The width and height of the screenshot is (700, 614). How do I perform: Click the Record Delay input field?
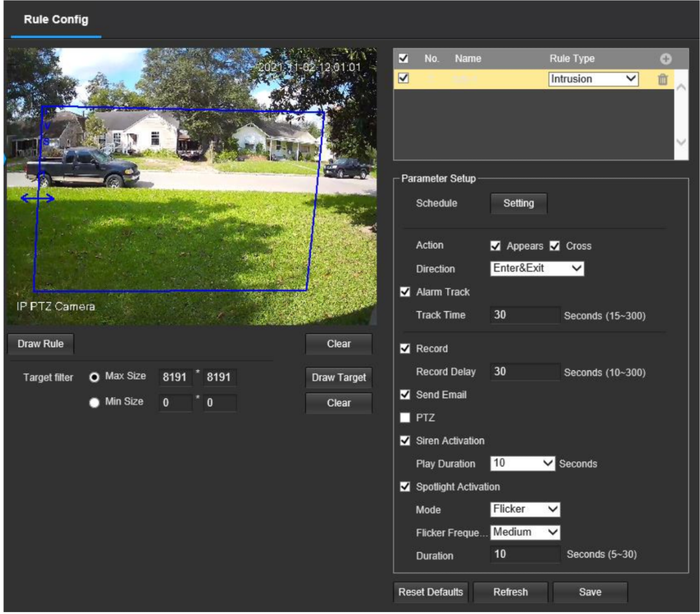coord(525,372)
